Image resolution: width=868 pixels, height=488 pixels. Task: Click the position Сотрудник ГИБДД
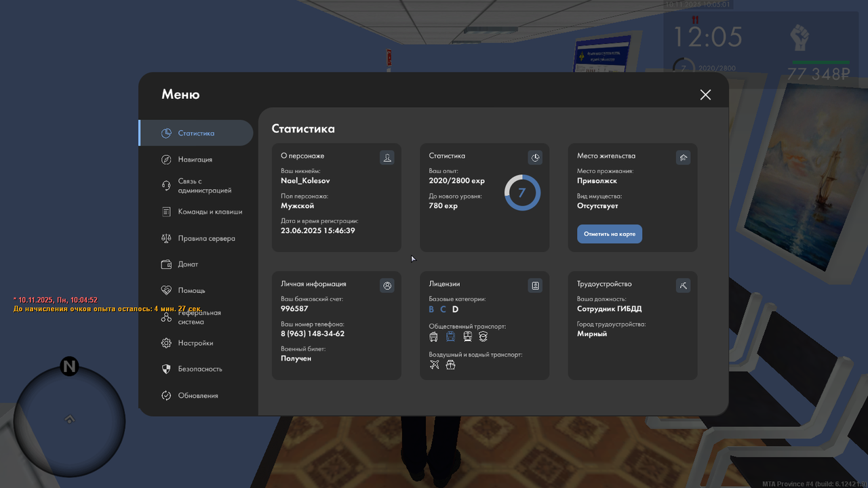[x=610, y=308]
